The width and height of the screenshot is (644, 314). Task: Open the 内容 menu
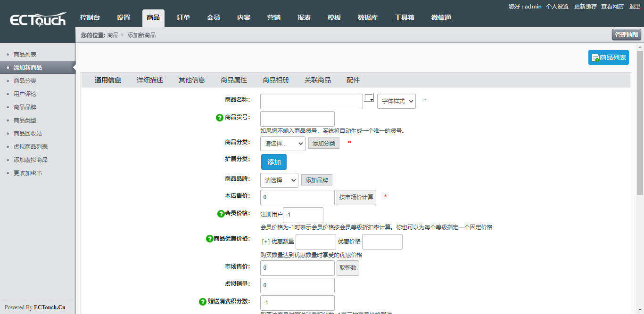(244, 18)
